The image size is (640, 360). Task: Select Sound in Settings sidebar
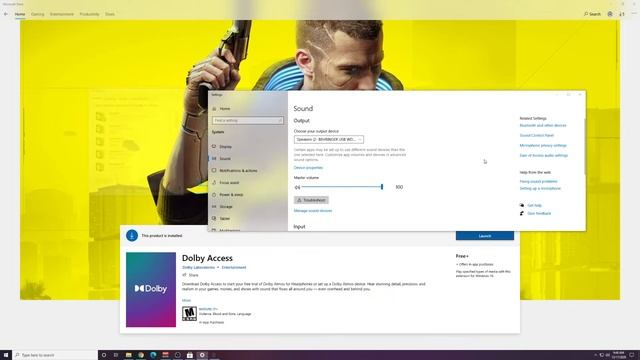pyautogui.click(x=225, y=158)
